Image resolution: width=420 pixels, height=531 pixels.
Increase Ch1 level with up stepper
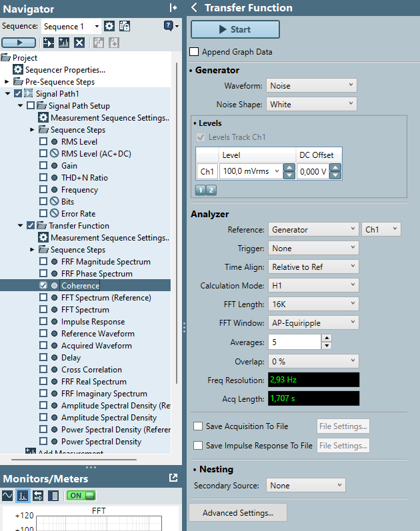(x=289, y=168)
